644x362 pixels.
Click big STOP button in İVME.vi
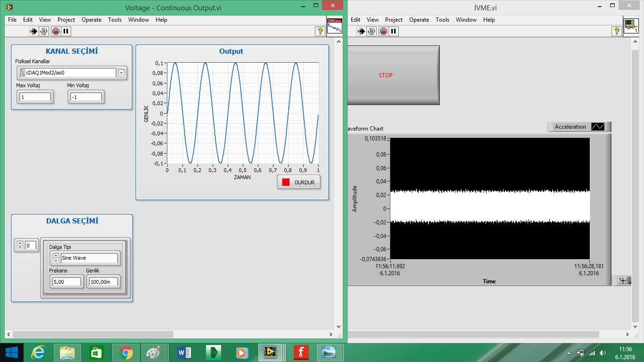point(393,75)
